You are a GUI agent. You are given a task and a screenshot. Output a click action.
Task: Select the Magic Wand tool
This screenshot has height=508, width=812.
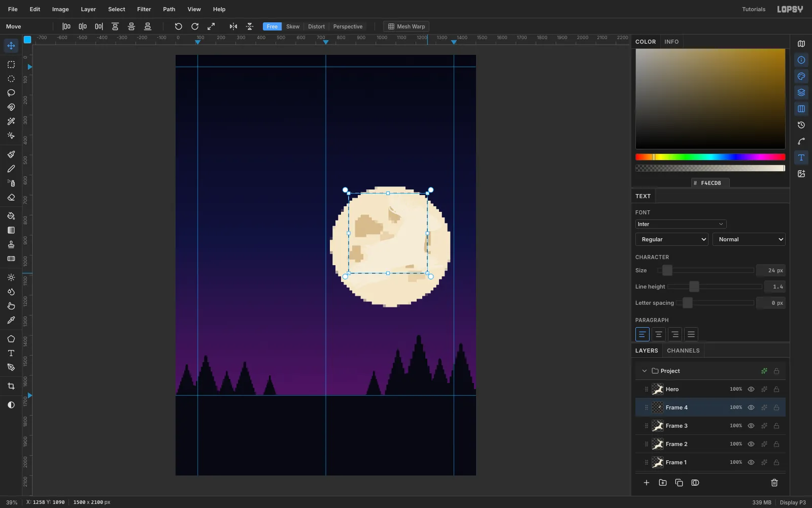coord(11,121)
